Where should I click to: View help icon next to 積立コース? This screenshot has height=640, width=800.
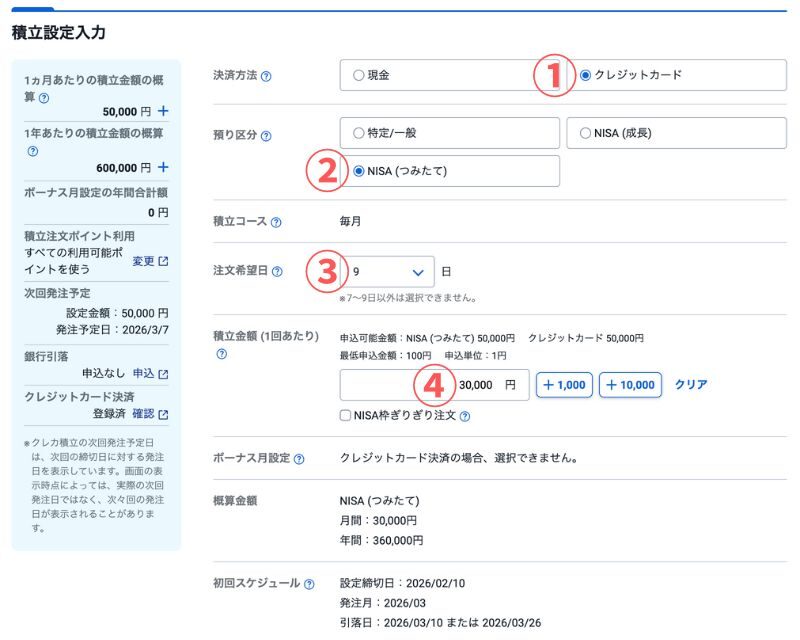point(276,223)
